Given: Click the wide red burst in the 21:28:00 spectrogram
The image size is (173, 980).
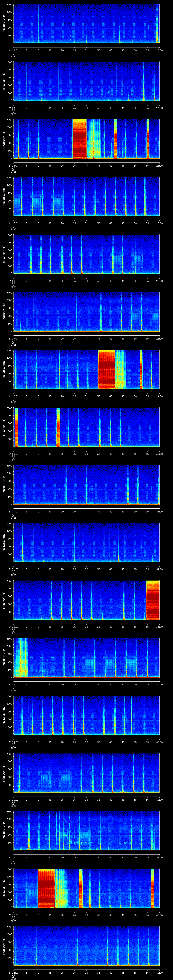Looking at the screenshot, I should pyautogui.click(x=107, y=370).
